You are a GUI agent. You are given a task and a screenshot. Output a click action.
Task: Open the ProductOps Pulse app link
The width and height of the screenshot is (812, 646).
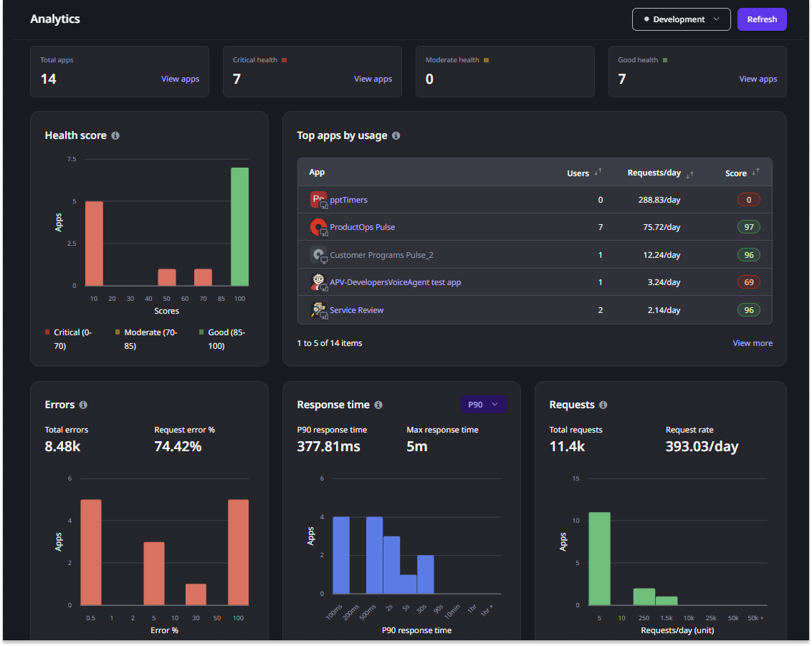coord(363,227)
